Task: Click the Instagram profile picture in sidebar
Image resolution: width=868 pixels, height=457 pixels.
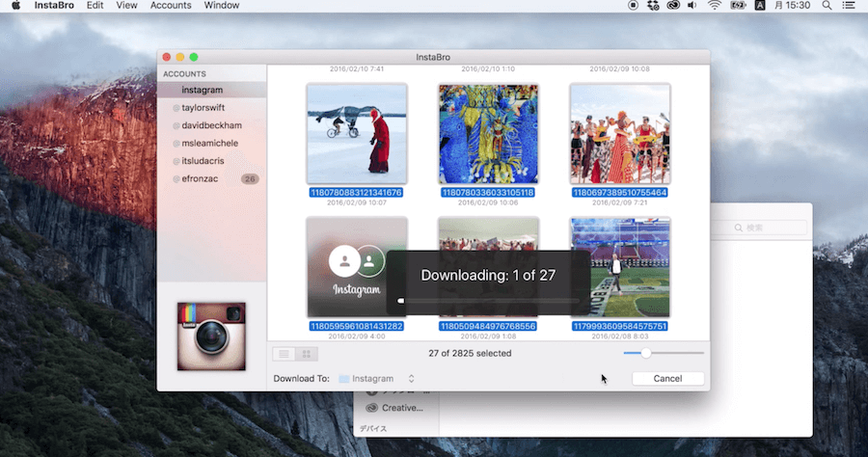Action: pyautogui.click(x=211, y=336)
